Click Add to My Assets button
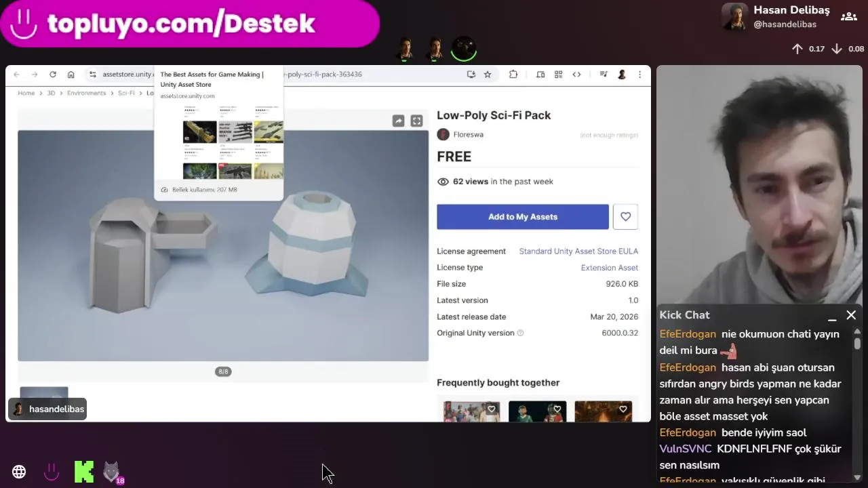 523,217
